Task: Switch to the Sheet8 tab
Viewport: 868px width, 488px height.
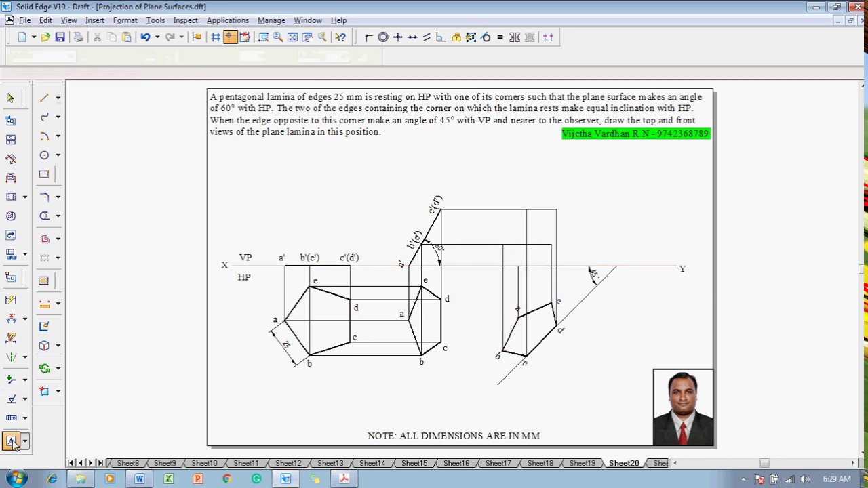Action: [127, 463]
